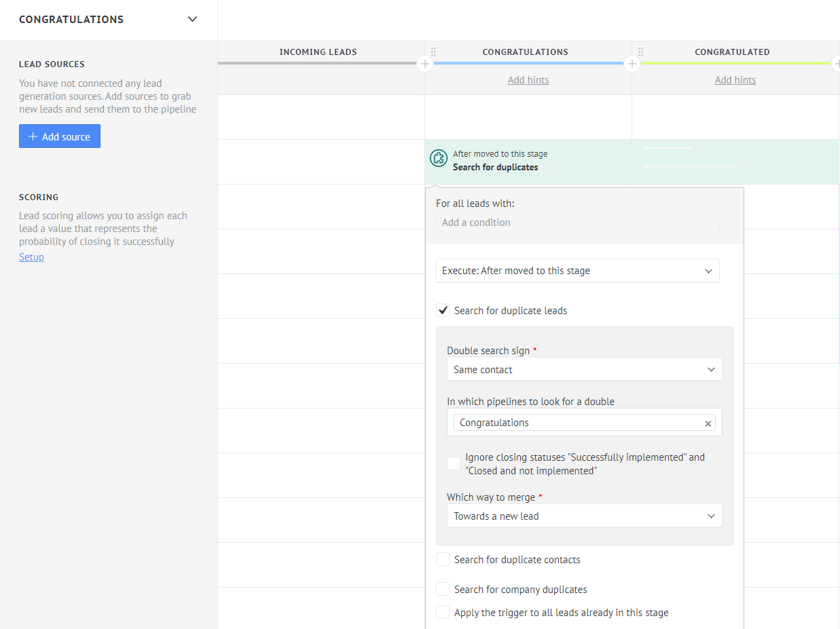This screenshot has width=840, height=629.
Task: Check Apply the trigger to all leads
Action: 443,613
